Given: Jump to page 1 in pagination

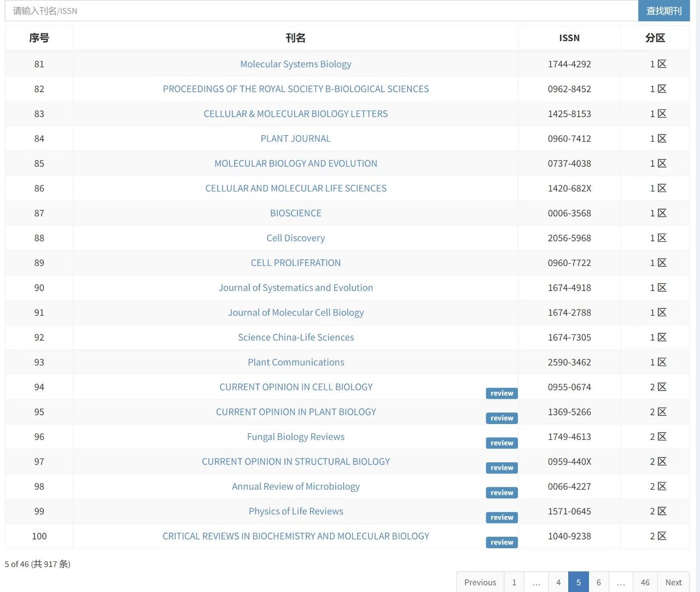Looking at the screenshot, I should [x=514, y=582].
